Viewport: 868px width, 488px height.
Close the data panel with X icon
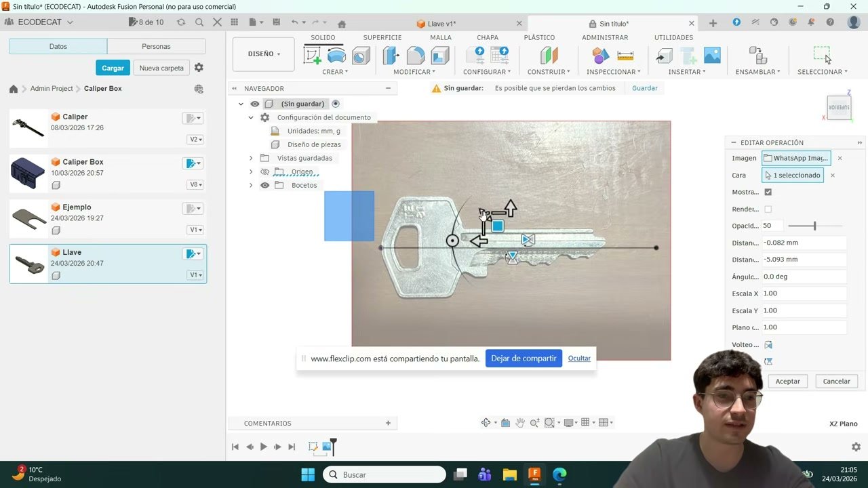pos(217,22)
